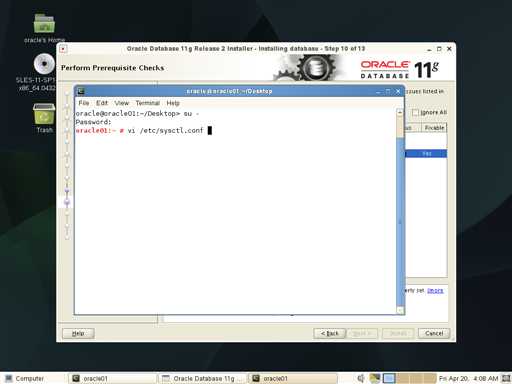Click the network status tray icon

click(375, 378)
